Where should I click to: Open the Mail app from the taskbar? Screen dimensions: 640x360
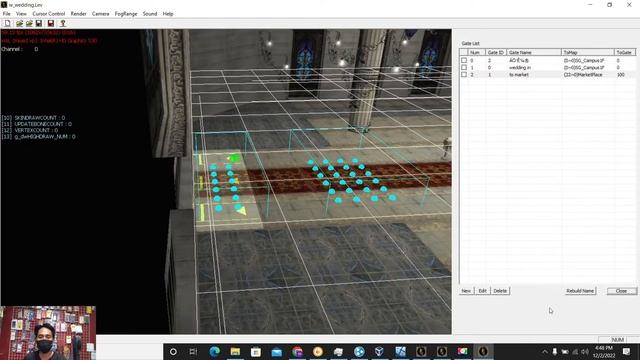point(277,351)
